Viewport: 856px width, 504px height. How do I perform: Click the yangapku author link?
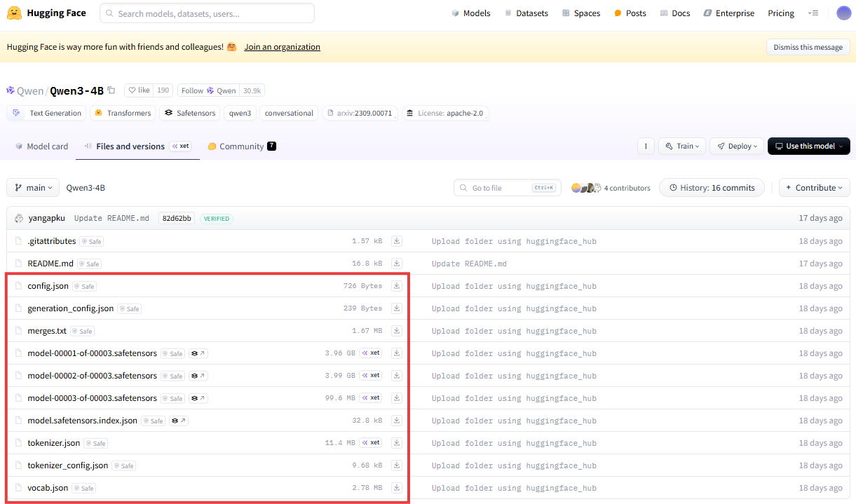click(46, 218)
